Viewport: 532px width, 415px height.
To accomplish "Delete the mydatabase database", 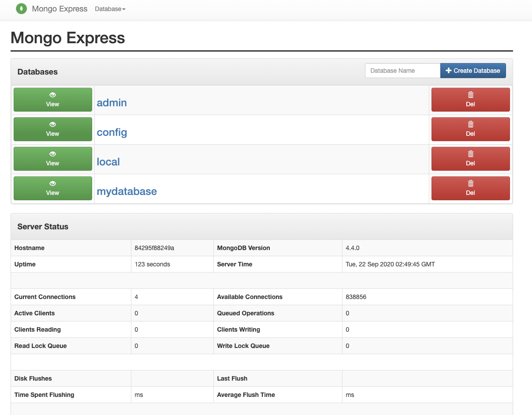I will (470, 188).
